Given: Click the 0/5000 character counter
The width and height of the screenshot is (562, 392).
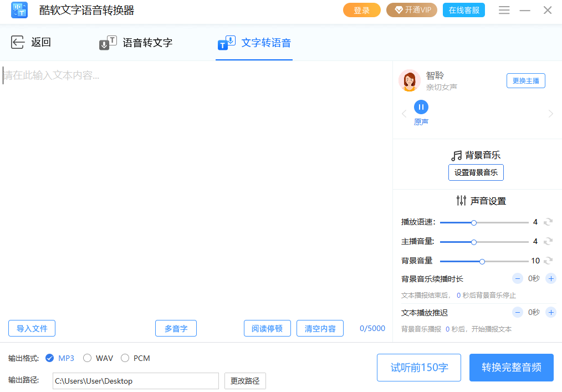Looking at the screenshot, I should [372, 328].
